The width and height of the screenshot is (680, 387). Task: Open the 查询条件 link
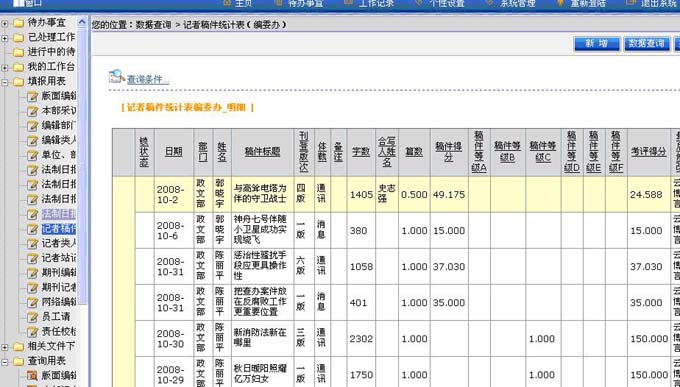[x=147, y=79]
